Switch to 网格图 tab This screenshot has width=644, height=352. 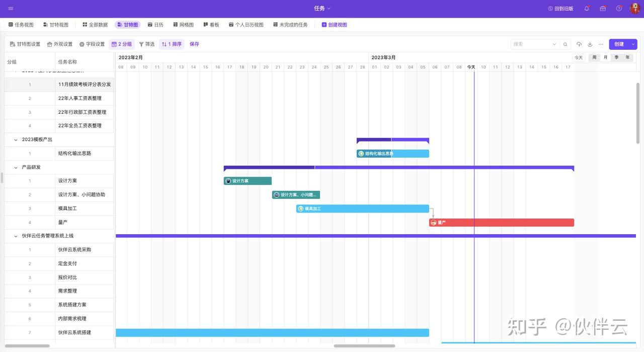tap(183, 25)
